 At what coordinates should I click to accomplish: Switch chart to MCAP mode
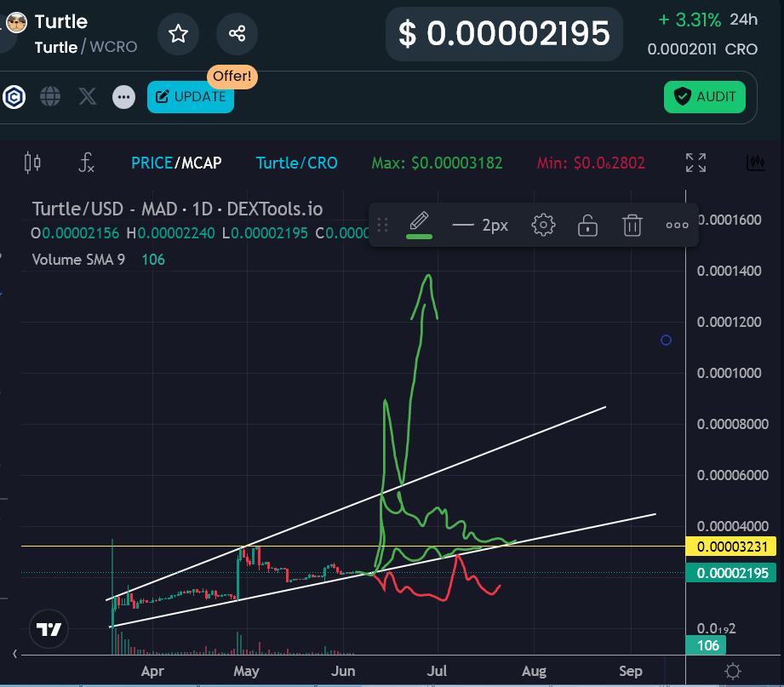pyautogui.click(x=202, y=163)
